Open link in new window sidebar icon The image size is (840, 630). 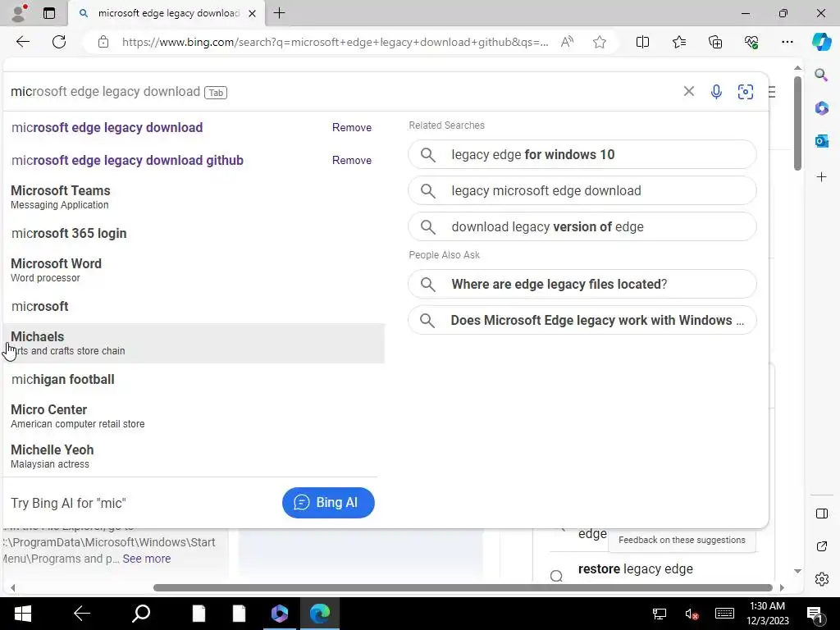pyautogui.click(x=821, y=546)
